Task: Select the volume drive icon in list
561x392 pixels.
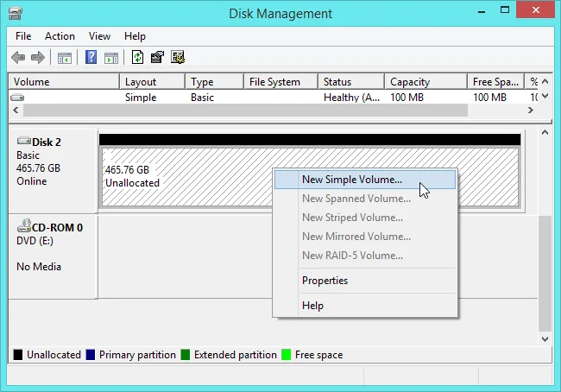Action: pyautogui.click(x=17, y=98)
